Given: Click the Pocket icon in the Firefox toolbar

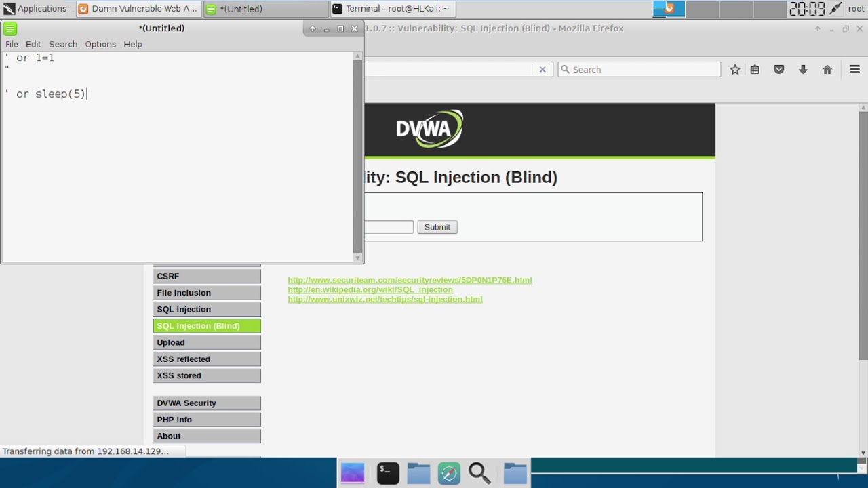Looking at the screenshot, I should (x=779, y=69).
